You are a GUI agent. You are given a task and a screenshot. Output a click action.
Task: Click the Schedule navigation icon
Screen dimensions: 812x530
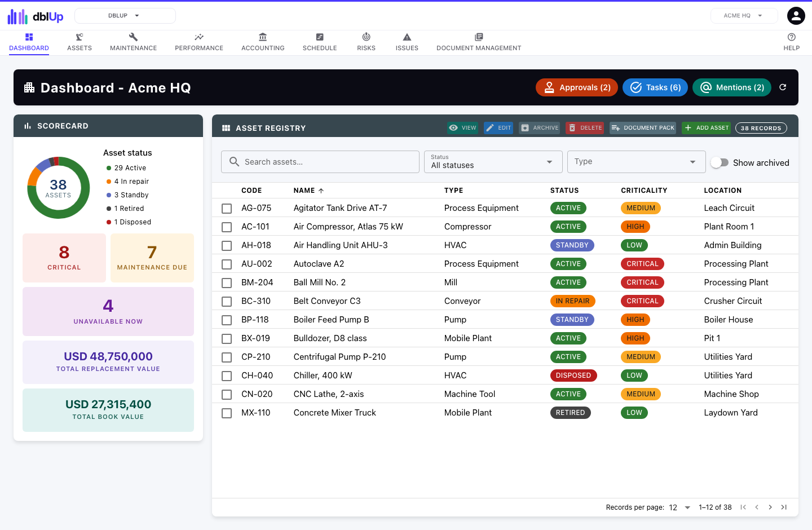pyautogui.click(x=320, y=37)
